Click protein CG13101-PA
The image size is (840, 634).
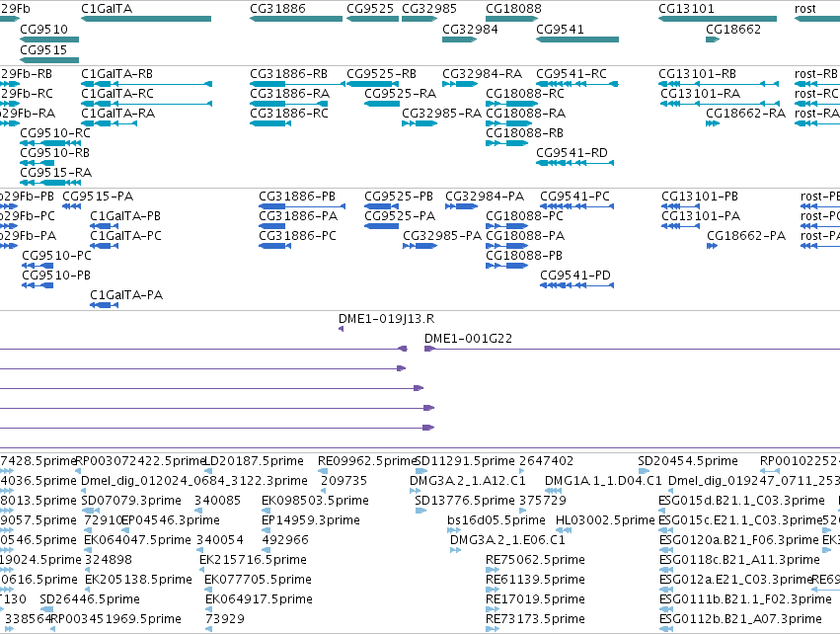[x=701, y=216]
